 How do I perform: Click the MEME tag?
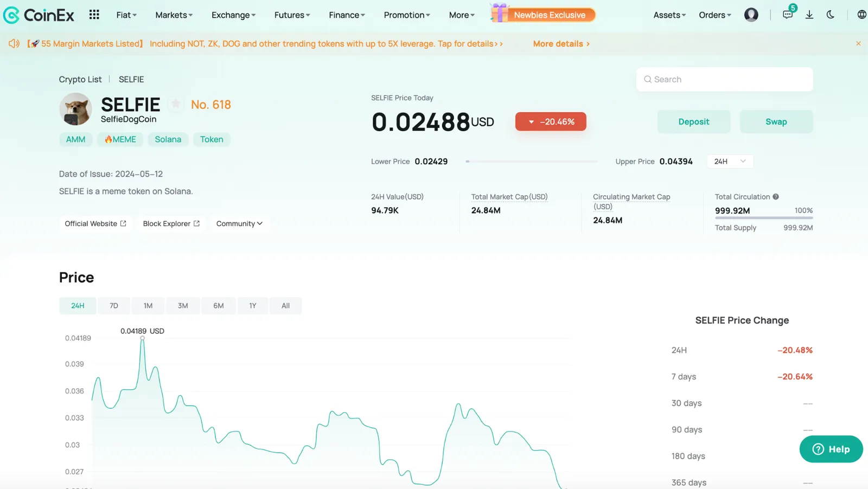point(120,139)
